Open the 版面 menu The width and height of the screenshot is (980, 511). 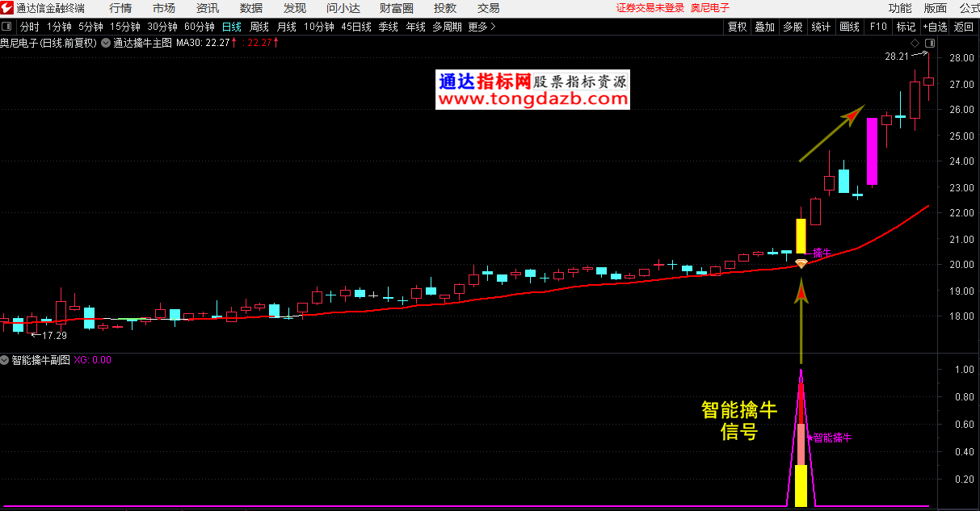[936, 8]
